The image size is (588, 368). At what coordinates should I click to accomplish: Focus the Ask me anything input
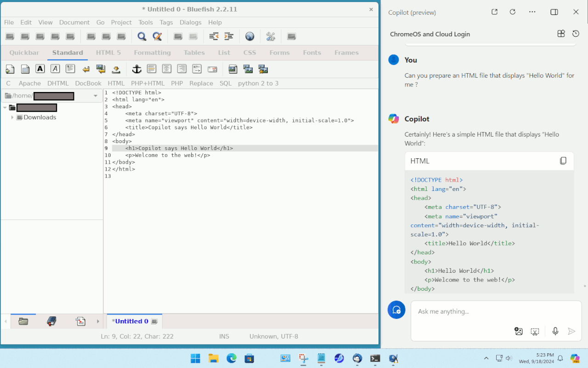(496, 311)
